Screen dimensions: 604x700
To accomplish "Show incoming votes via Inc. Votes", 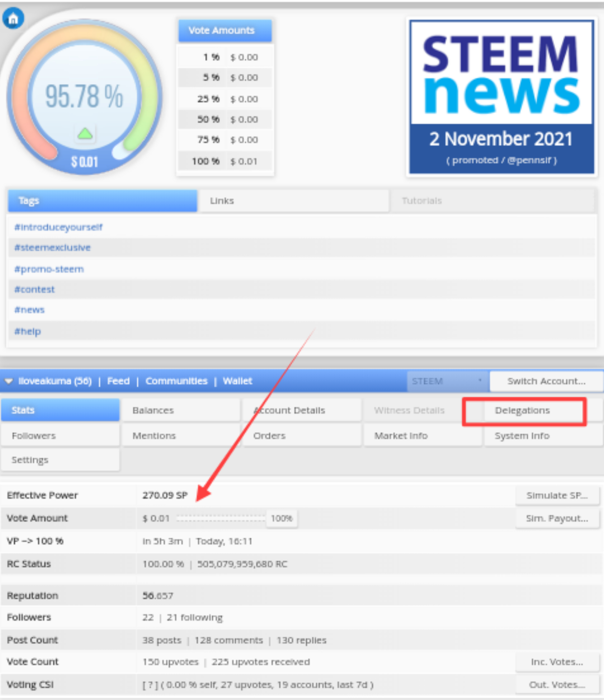I will [x=557, y=662].
